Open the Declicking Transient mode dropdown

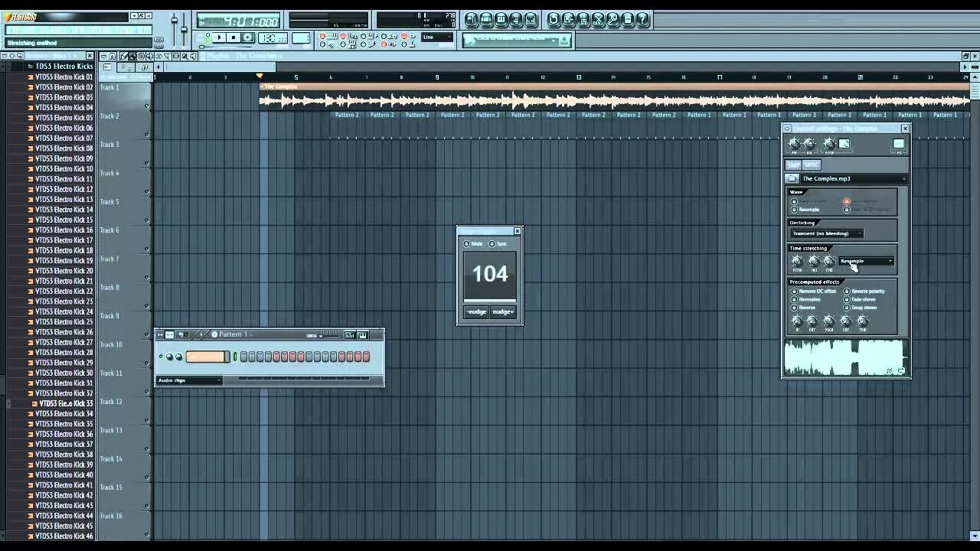[x=827, y=233]
